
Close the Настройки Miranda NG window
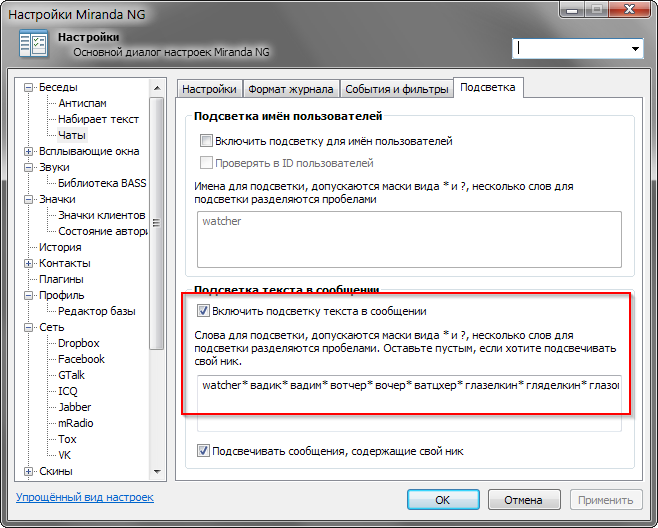click(x=629, y=9)
